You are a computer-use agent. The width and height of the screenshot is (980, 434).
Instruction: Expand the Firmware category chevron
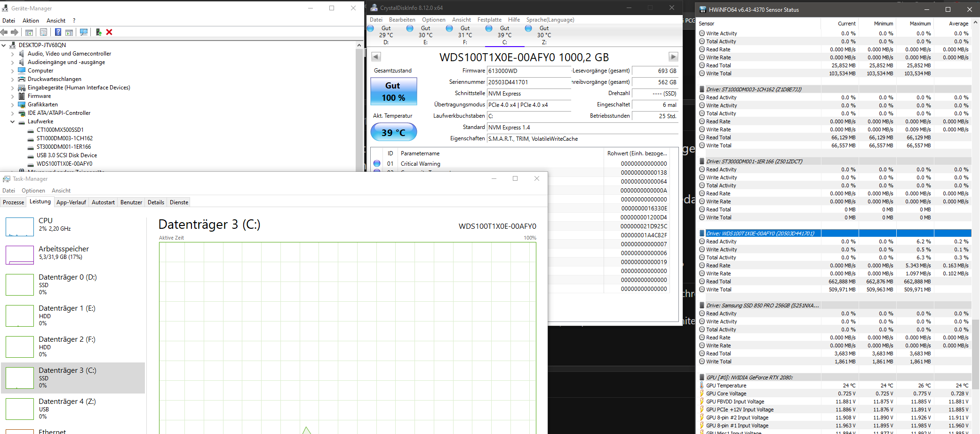tap(13, 96)
